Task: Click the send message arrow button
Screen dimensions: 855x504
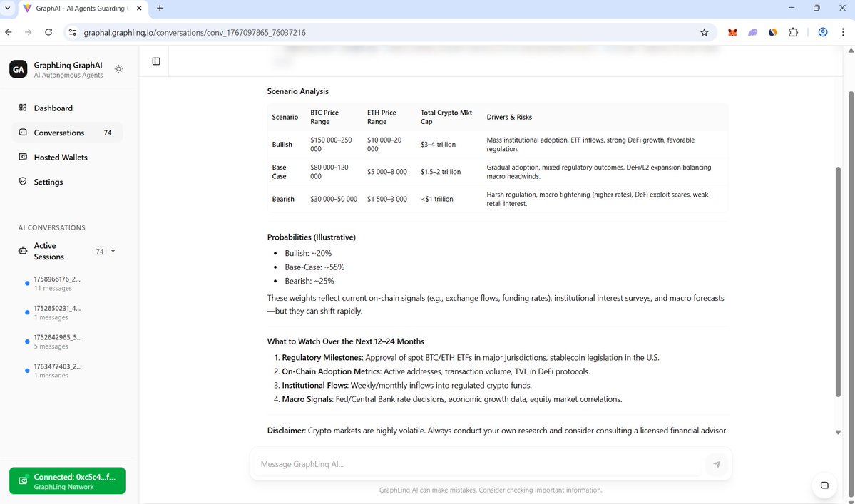Action: click(717, 464)
